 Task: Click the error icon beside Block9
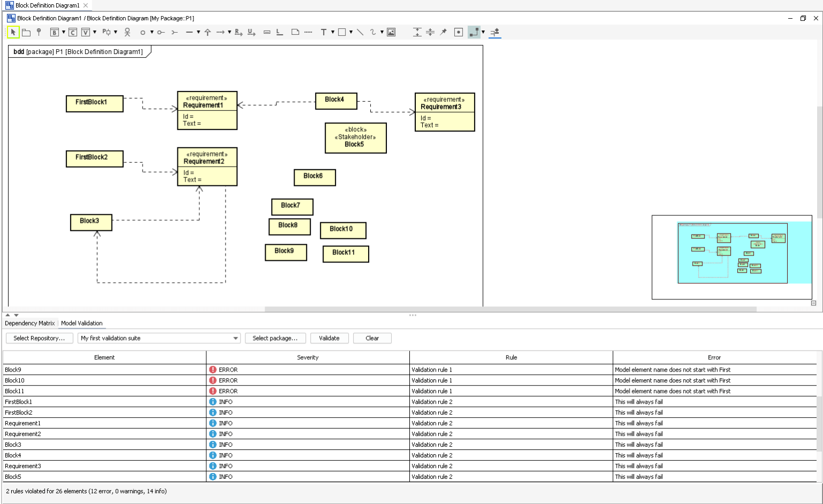pos(212,370)
